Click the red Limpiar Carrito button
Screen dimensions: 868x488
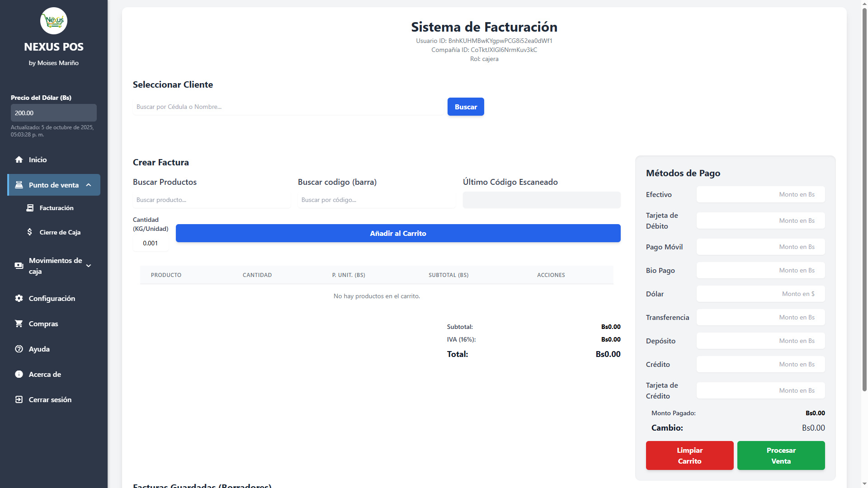(689, 455)
